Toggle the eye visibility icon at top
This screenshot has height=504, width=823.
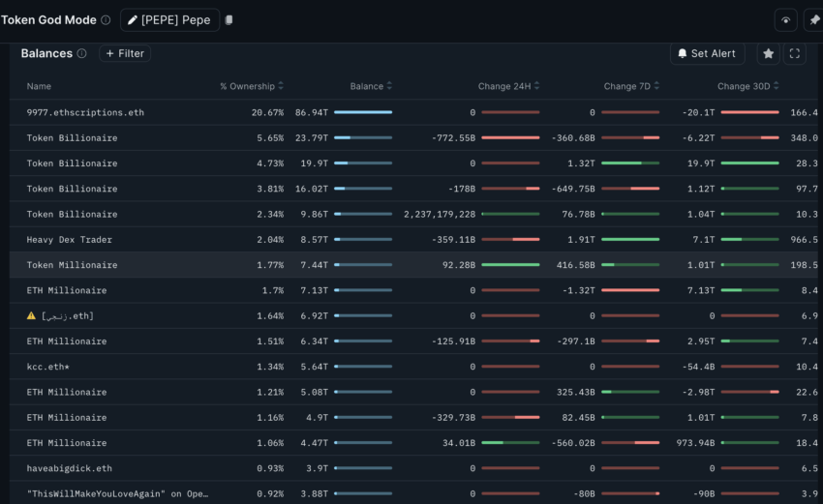(785, 20)
